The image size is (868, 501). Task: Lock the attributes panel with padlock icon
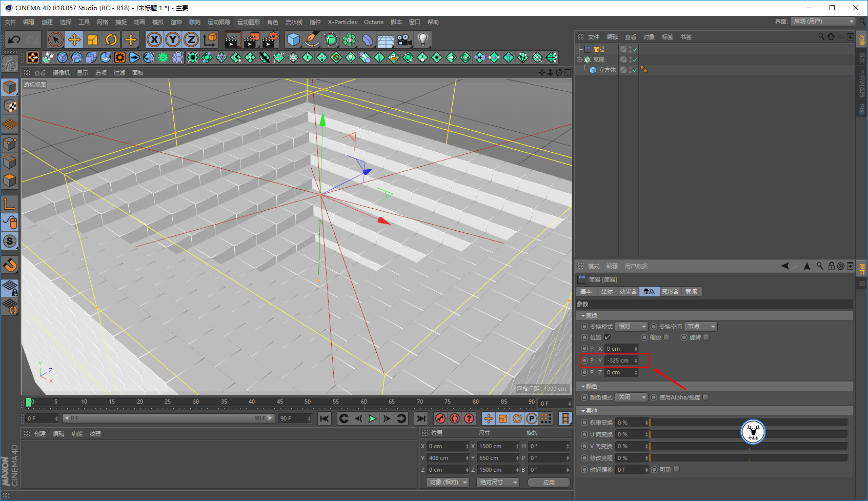(x=831, y=266)
